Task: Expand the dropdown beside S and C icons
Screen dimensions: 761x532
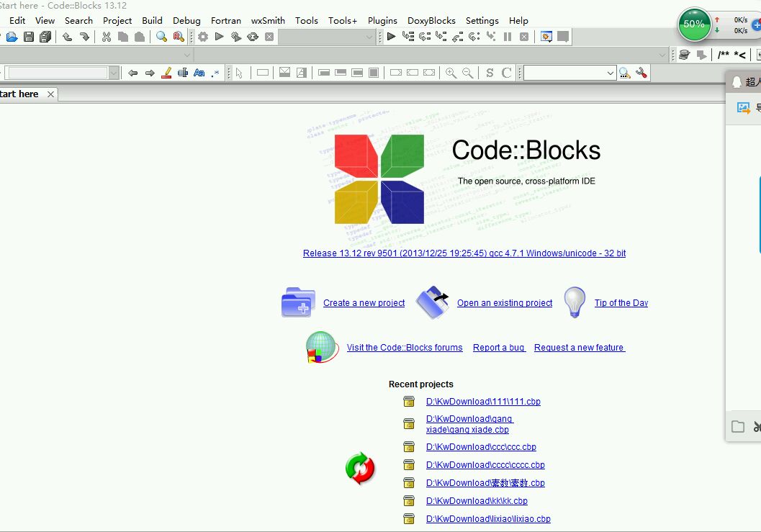Action: tap(611, 73)
